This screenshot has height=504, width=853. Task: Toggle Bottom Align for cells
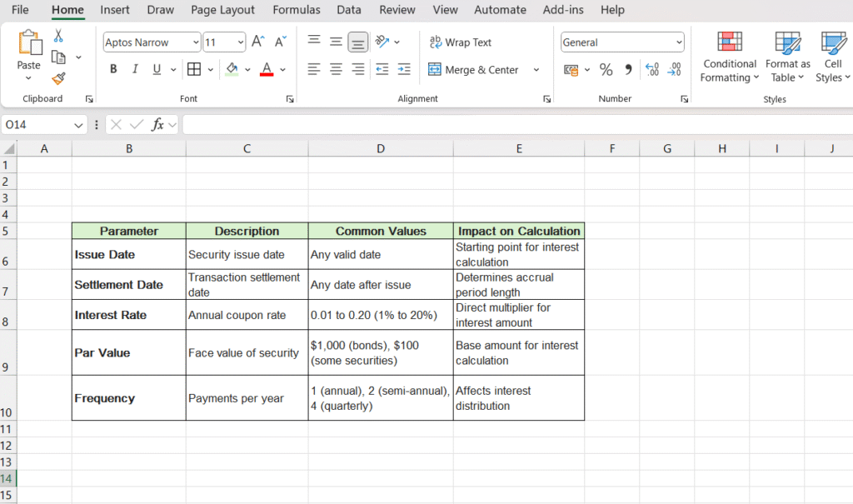358,42
